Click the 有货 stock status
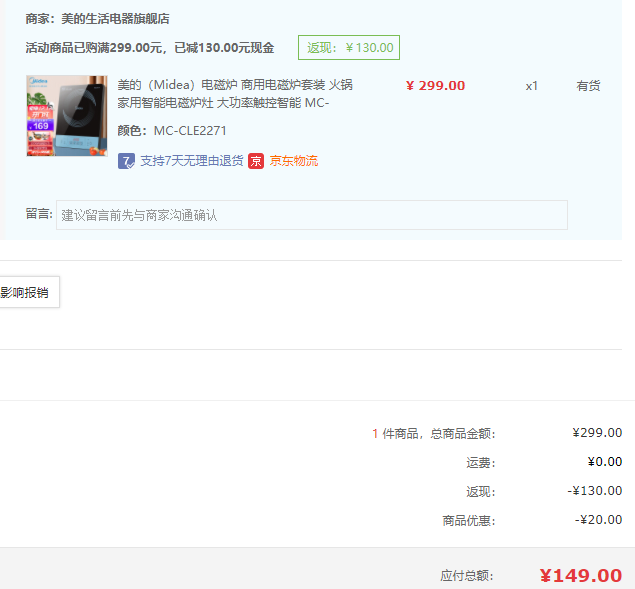The image size is (635, 589). click(588, 86)
